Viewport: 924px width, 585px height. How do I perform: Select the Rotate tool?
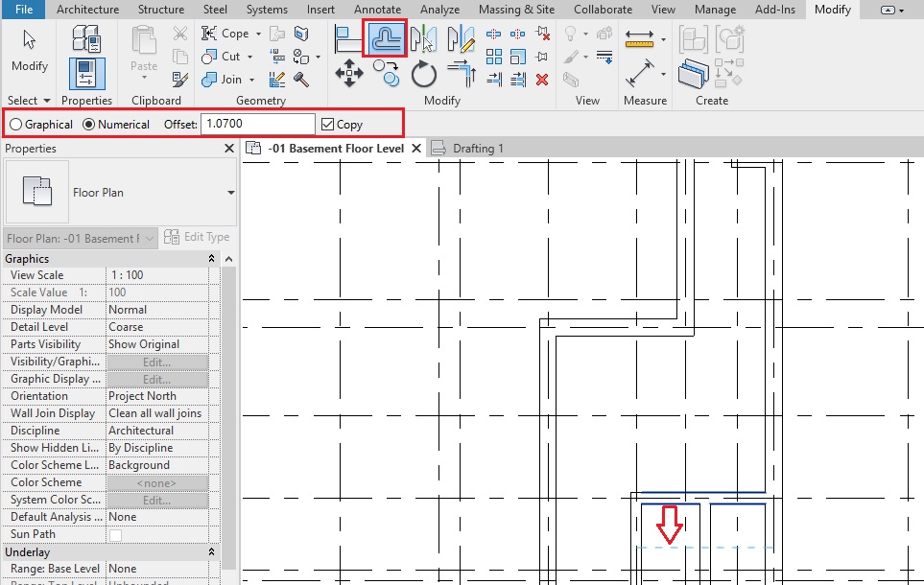(x=423, y=75)
